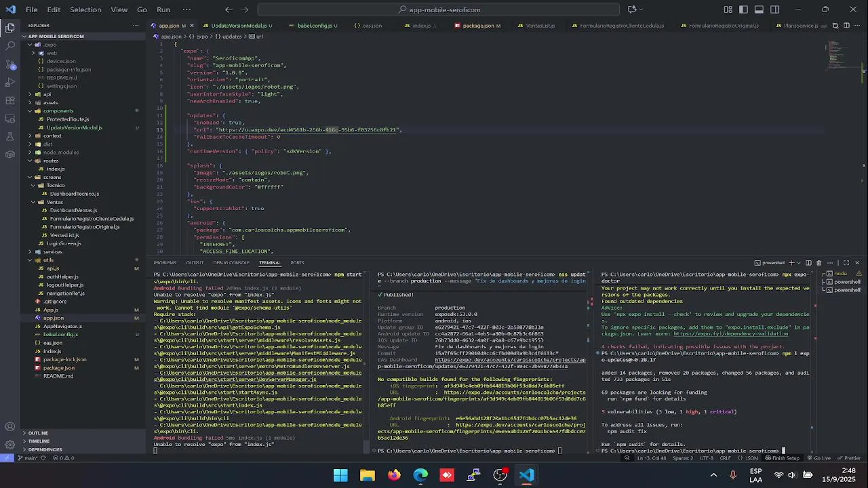Open the Extensions view
The height and width of the screenshot is (488, 868).
click(10, 100)
